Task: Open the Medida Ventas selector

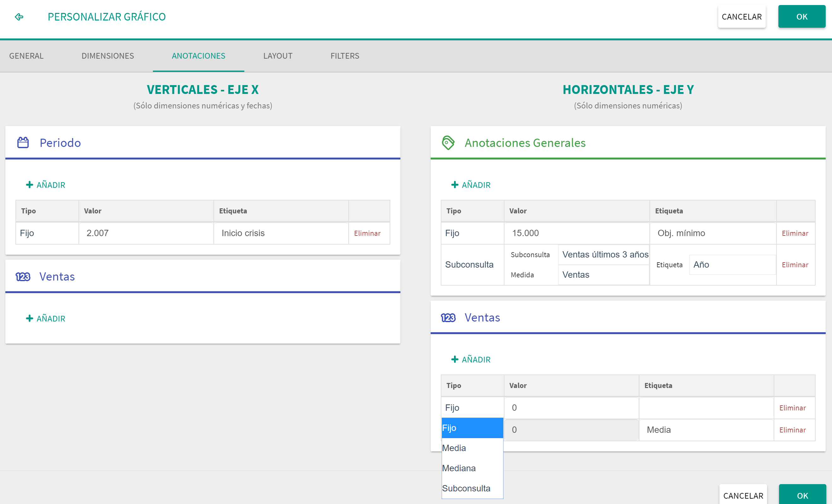Action: pos(604,275)
